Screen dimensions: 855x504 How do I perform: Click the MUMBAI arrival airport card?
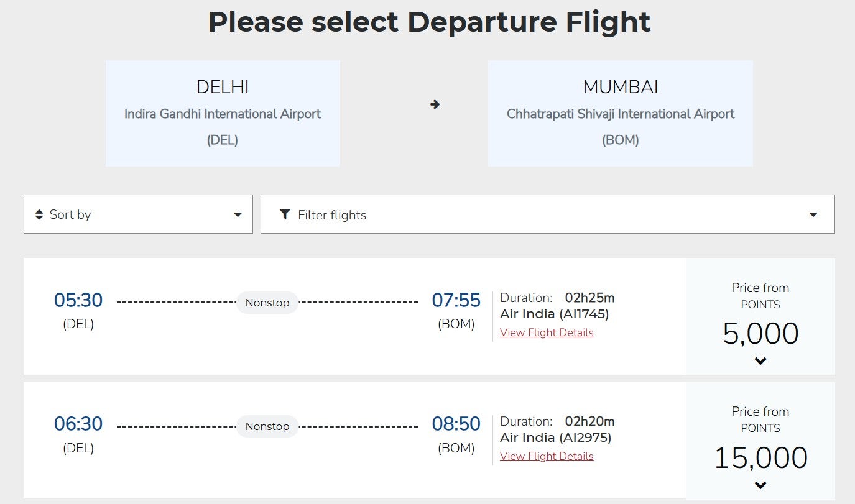[620, 113]
